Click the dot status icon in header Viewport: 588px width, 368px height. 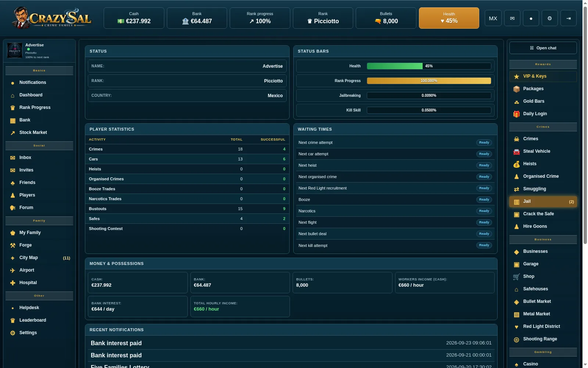(531, 18)
